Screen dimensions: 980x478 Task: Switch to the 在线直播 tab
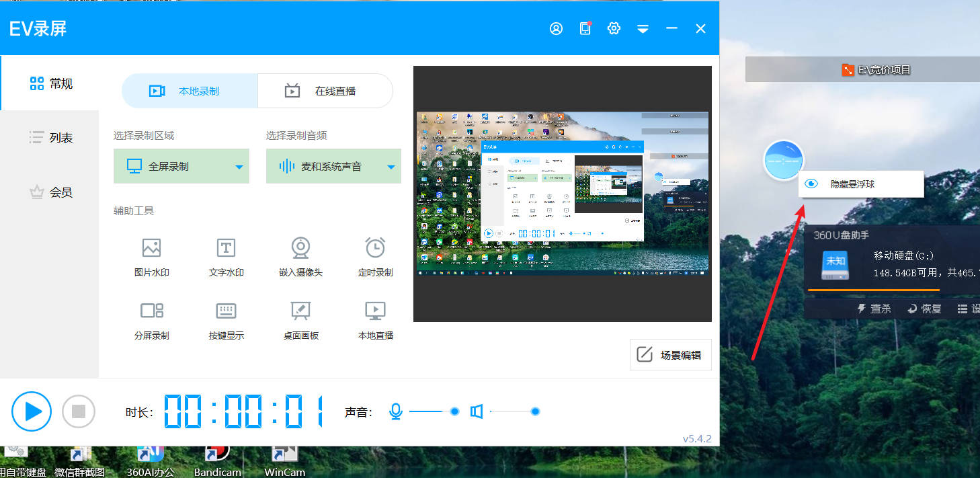[x=325, y=91]
